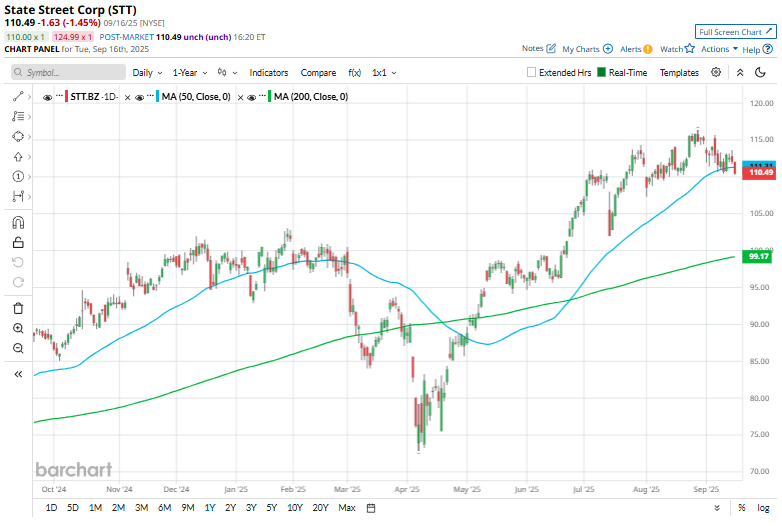Open the circled number label tool
The image size is (782, 526).
point(18,176)
